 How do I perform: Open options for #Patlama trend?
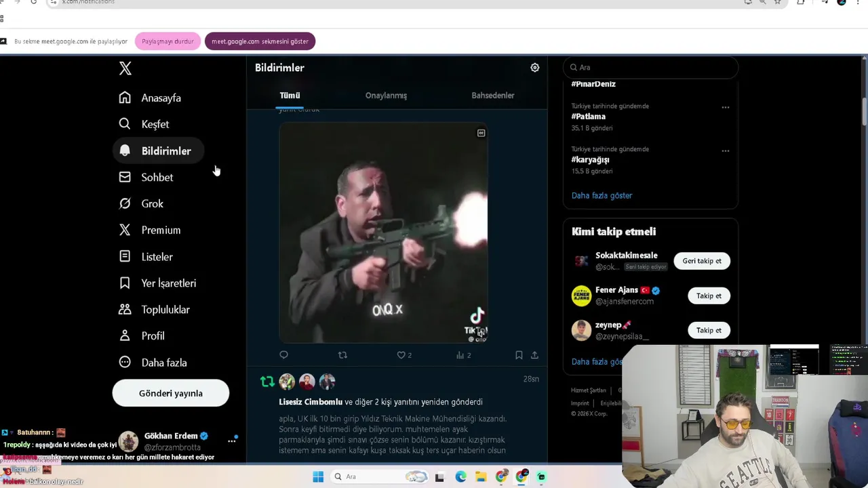point(725,107)
